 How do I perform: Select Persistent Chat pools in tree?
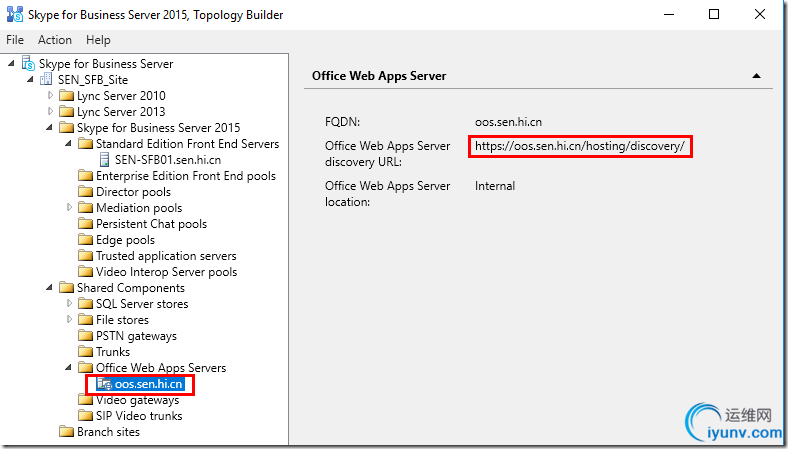click(151, 224)
